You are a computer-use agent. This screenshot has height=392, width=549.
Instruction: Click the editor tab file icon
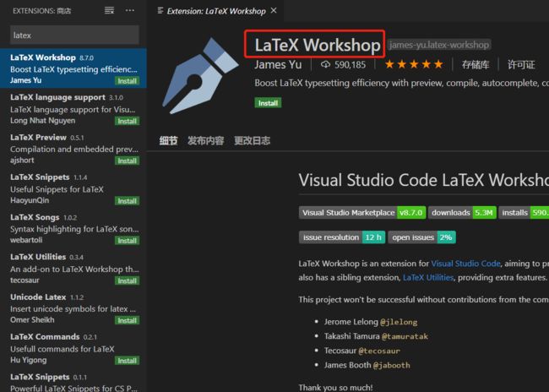point(160,11)
